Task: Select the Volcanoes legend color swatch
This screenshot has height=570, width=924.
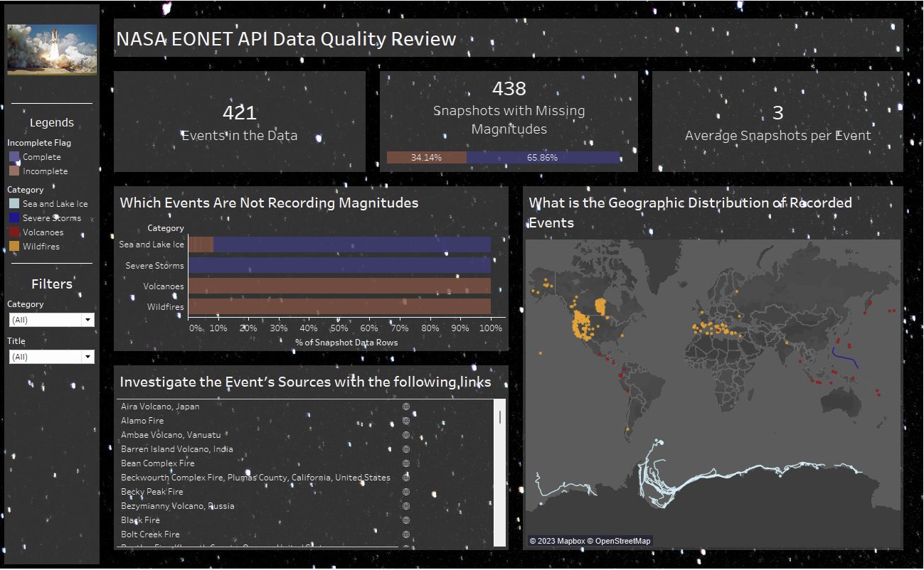Action: point(14,232)
